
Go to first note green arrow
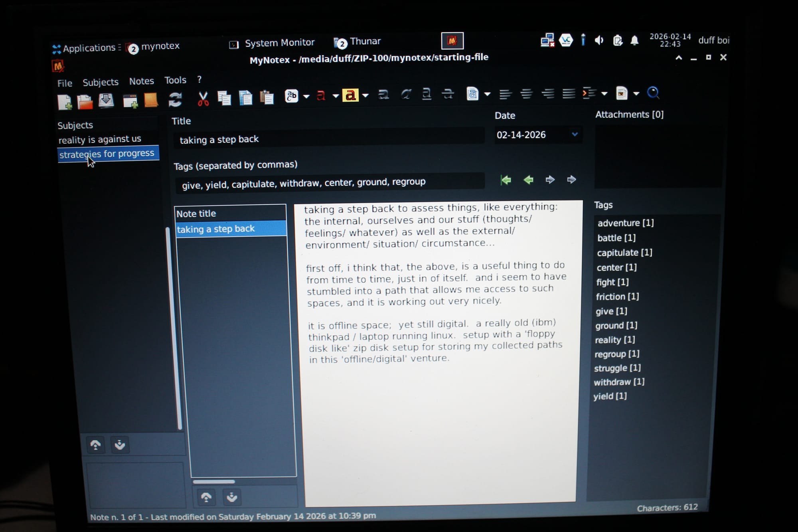coord(506,180)
